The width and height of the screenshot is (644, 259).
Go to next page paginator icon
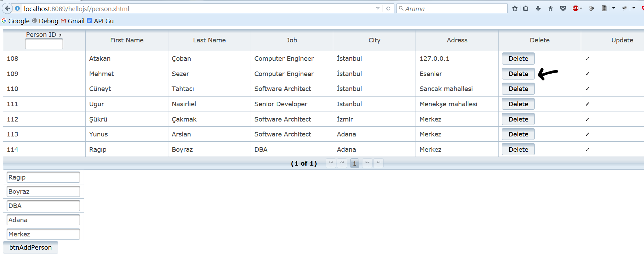(367, 163)
